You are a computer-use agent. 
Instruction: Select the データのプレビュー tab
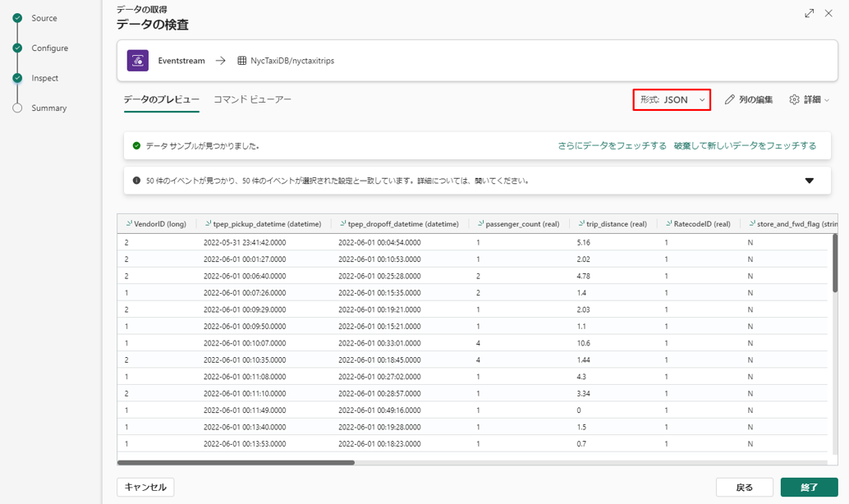click(161, 99)
